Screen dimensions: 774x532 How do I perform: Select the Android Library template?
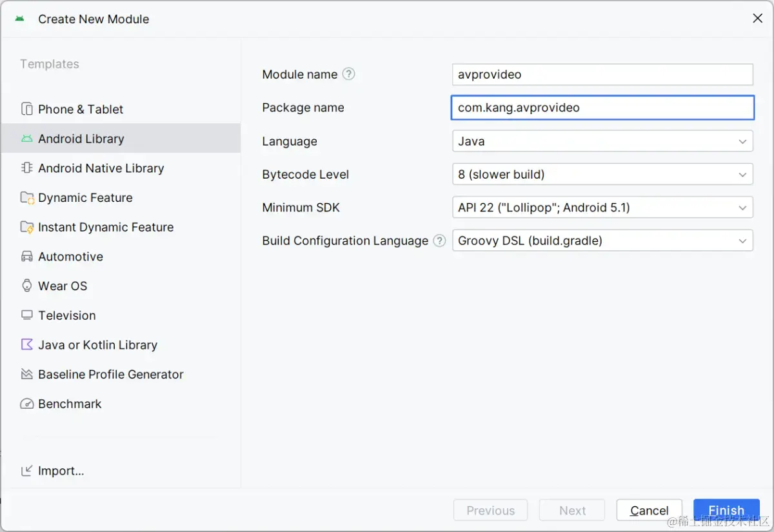coord(81,139)
